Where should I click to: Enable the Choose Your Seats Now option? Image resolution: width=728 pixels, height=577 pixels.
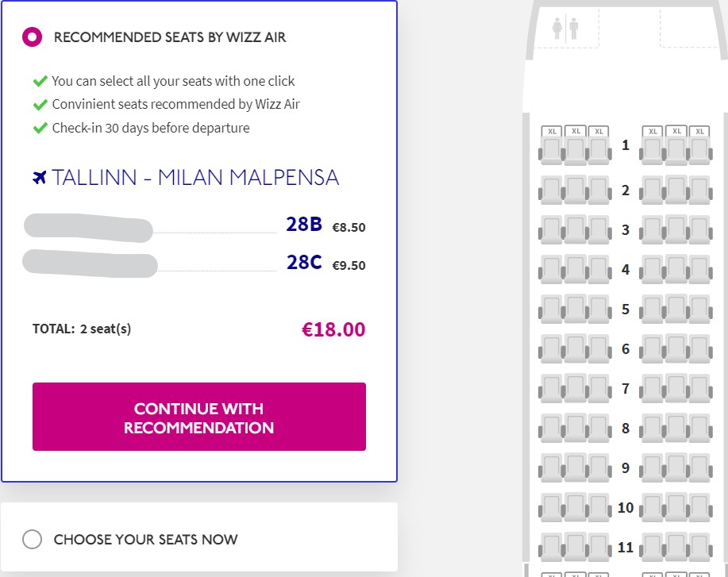[x=32, y=540]
